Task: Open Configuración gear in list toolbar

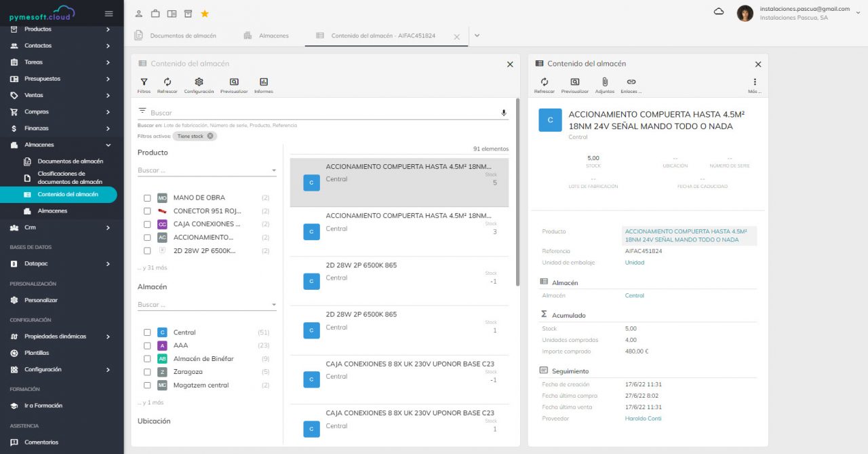Action: (x=199, y=82)
